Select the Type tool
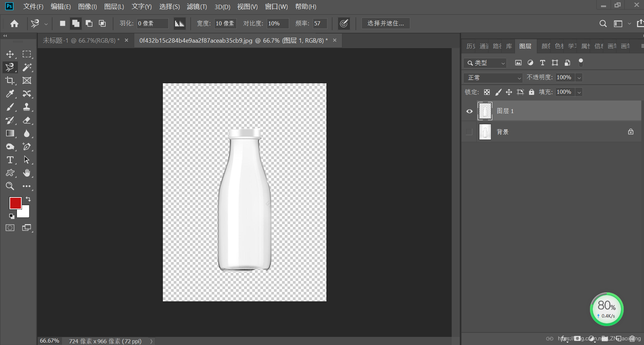This screenshot has height=345, width=644. [x=10, y=160]
